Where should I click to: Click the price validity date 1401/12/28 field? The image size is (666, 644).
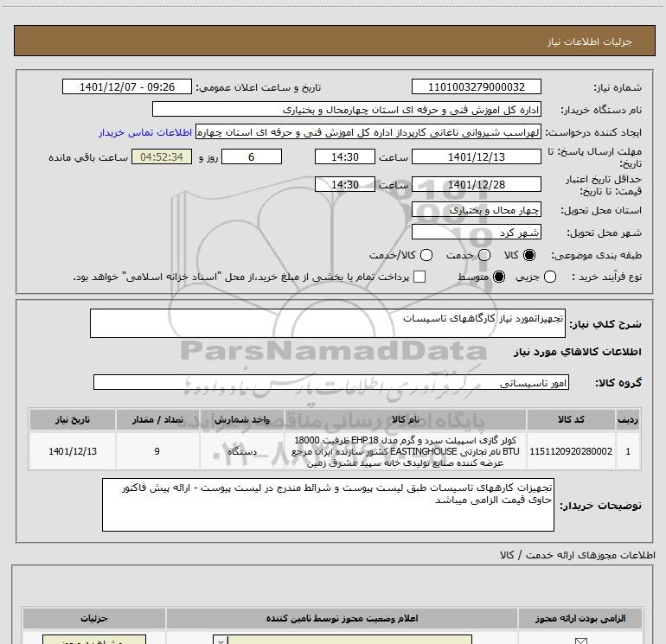[476, 184]
